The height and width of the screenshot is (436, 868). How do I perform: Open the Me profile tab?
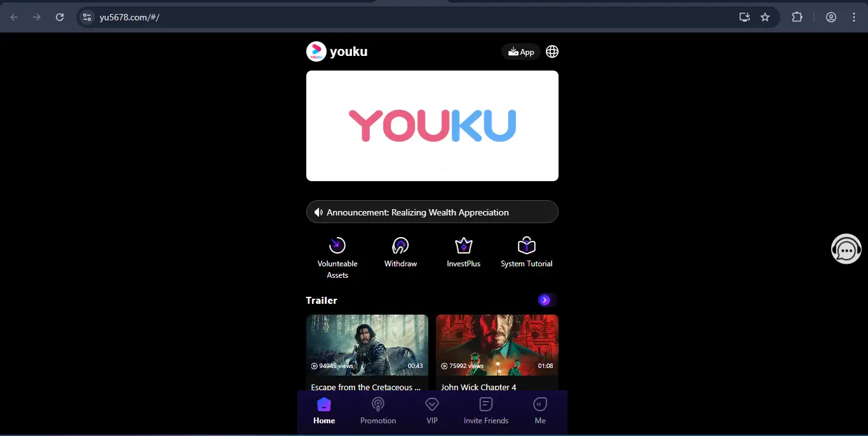click(x=540, y=411)
